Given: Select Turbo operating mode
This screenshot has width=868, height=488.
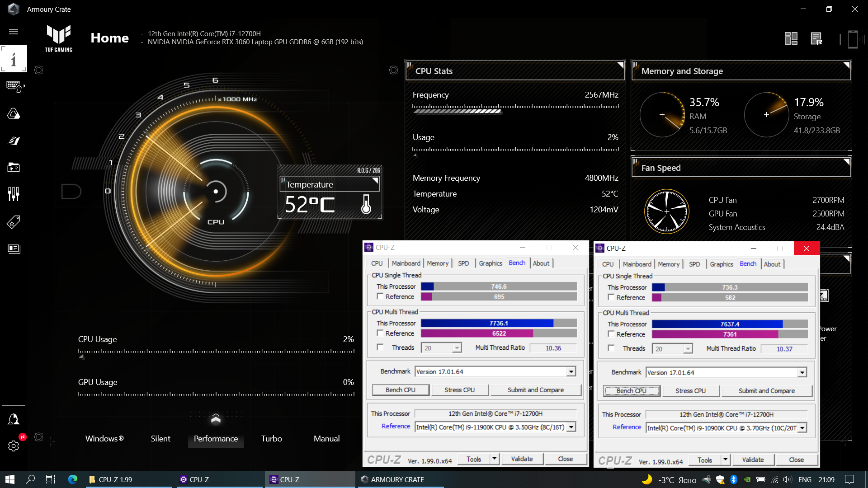Looking at the screenshot, I should point(271,439).
